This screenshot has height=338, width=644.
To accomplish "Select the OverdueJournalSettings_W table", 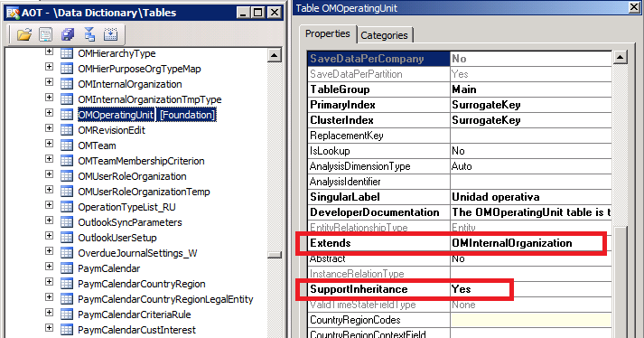I will (x=137, y=253).
